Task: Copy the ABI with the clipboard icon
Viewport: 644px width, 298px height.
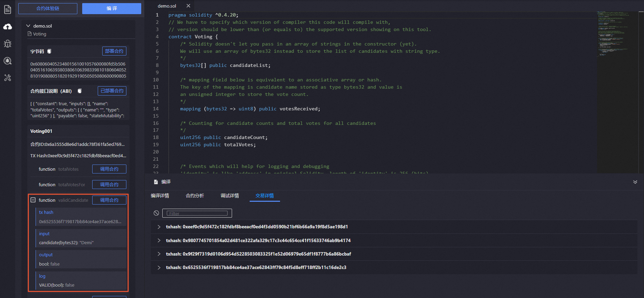Action: (x=80, y=91)
